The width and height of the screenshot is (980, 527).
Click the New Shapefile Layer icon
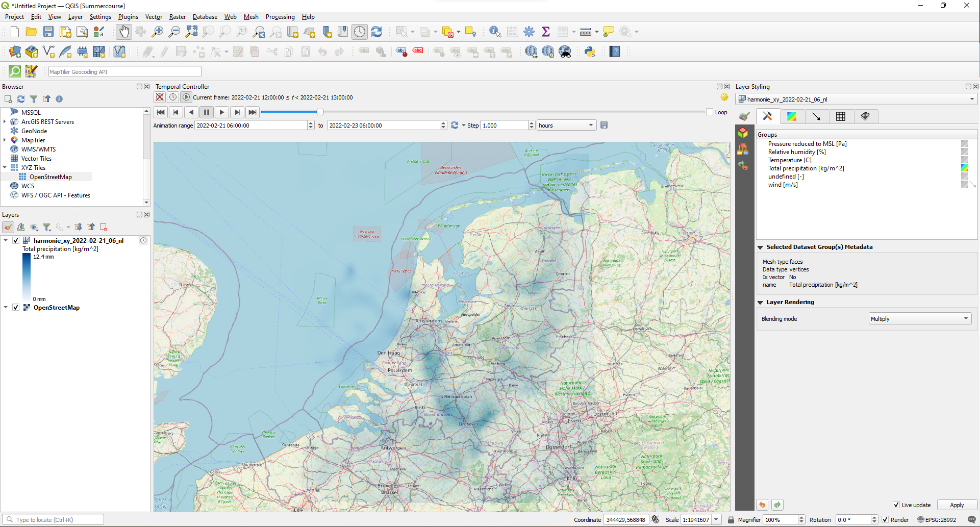[x=48, y=52]
